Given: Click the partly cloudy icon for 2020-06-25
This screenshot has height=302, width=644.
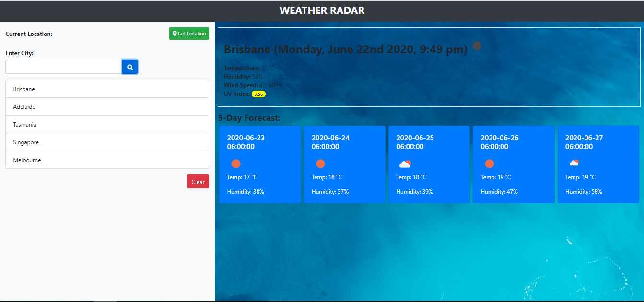Looking at the screenshot, I should tap(405, 164).
